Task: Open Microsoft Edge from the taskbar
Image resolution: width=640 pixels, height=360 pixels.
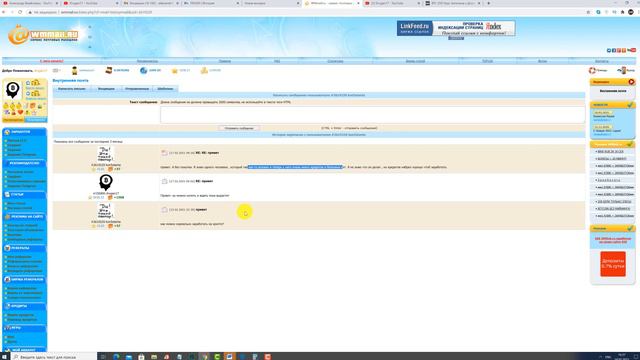Action: pos(116,356)
